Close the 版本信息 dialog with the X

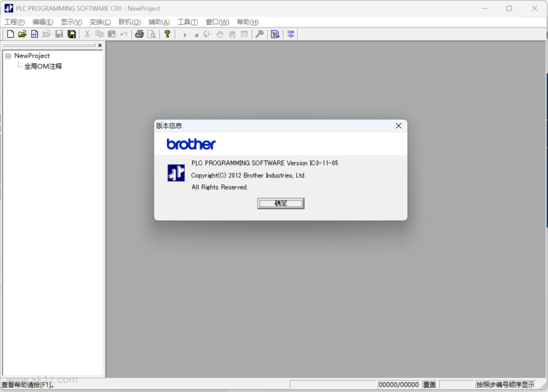[x=398, y=126]
